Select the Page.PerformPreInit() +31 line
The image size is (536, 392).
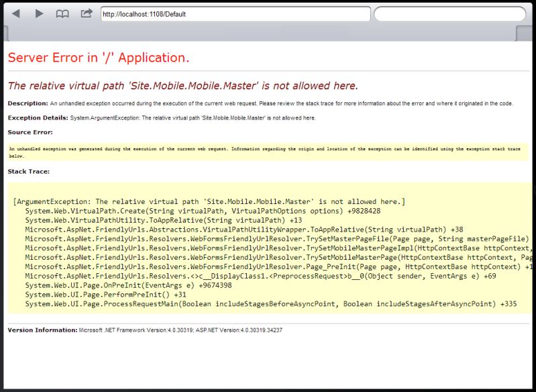pyautogui.click(x=105, y=294)
